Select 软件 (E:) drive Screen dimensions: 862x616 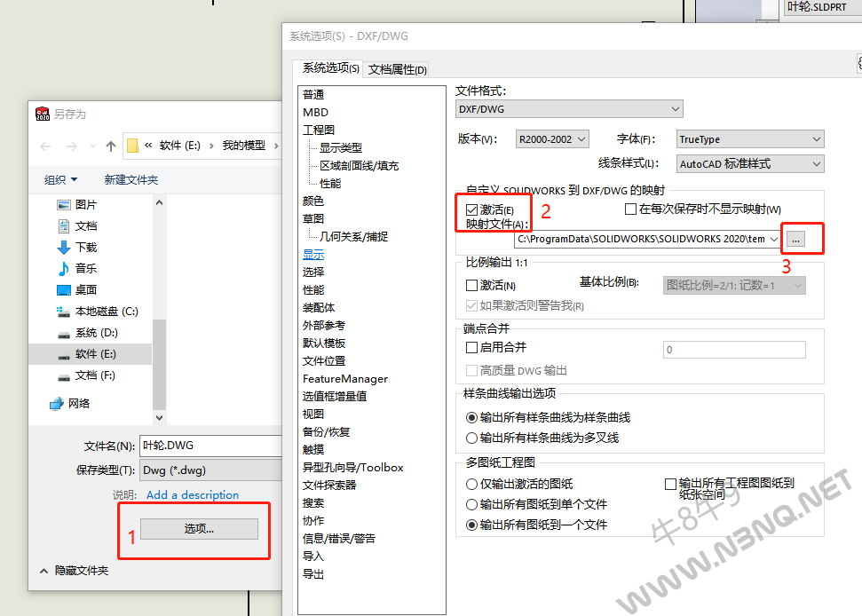coord(91,354)
